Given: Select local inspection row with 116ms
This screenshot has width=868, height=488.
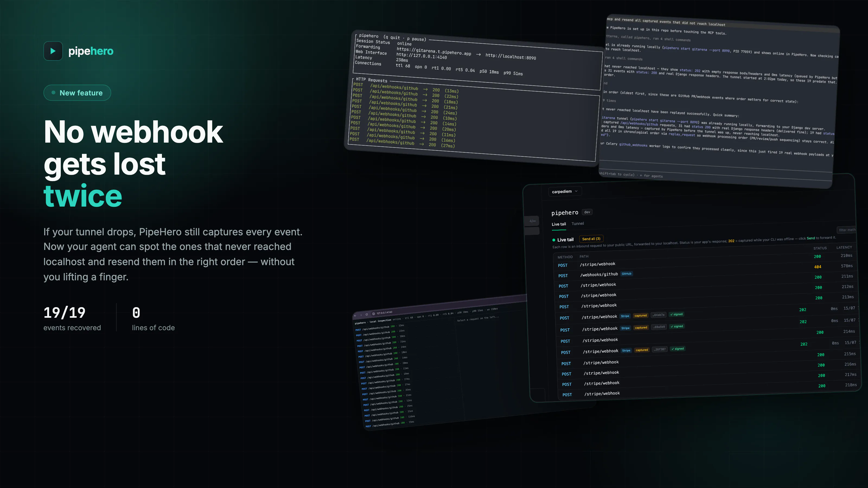Looking at the screenshot, I should coord(391,419).
